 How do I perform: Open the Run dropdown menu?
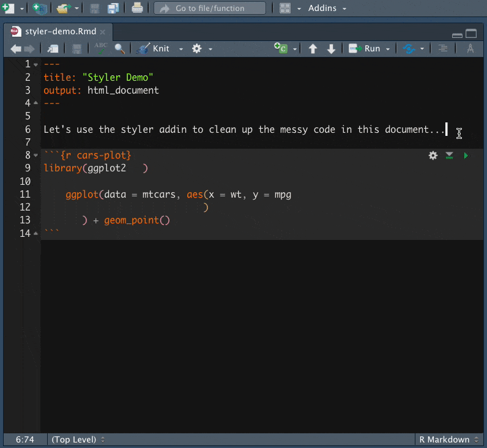[388, 49]
